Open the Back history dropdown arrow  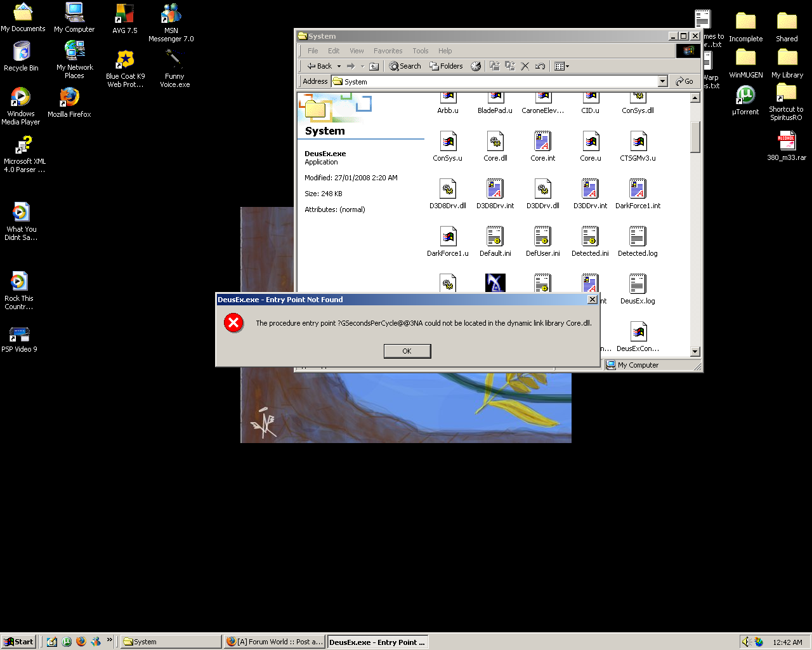339,66
